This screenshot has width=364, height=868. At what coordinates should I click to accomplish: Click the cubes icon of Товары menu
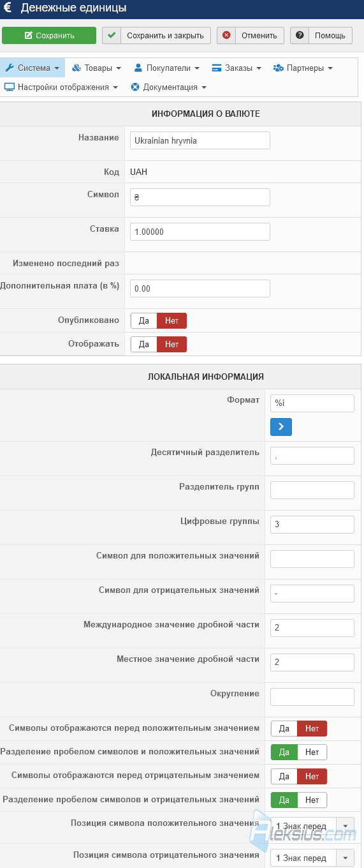76,68
